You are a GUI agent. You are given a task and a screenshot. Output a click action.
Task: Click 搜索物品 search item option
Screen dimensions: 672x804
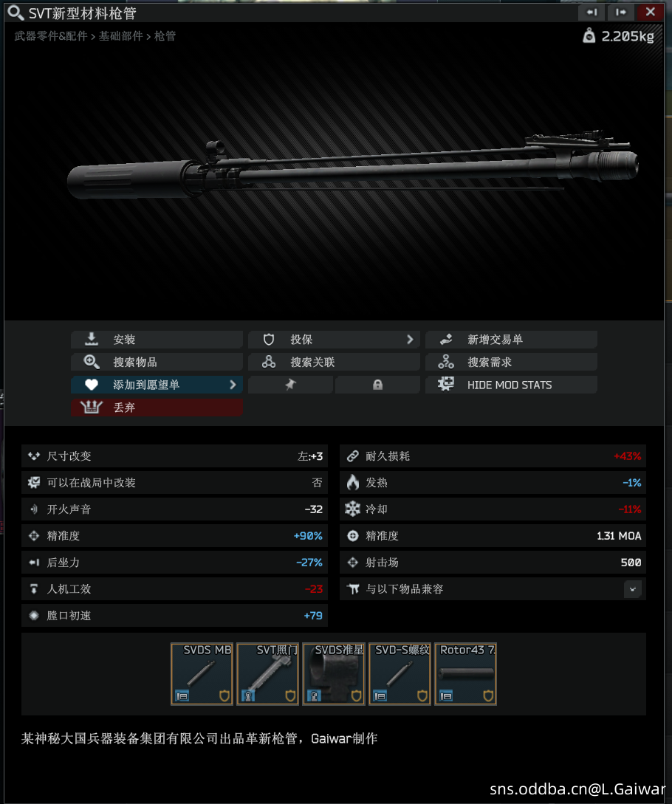click(157, 362)
